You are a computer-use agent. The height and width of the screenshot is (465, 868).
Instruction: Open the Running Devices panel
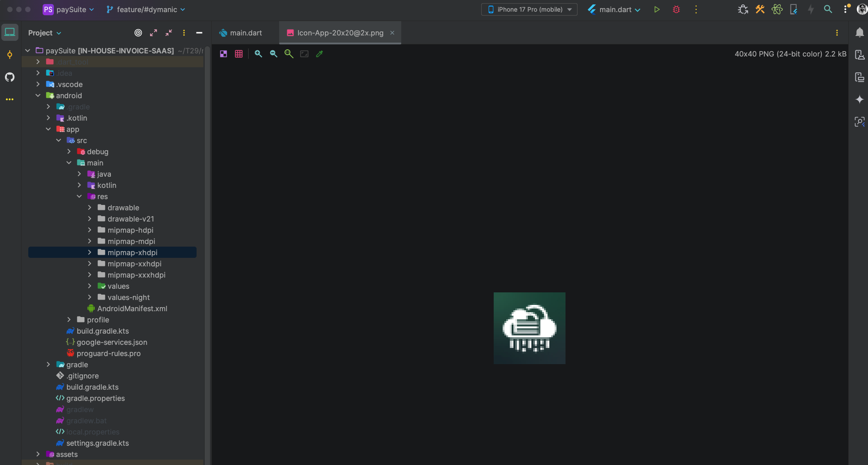[x=860, y=77]
